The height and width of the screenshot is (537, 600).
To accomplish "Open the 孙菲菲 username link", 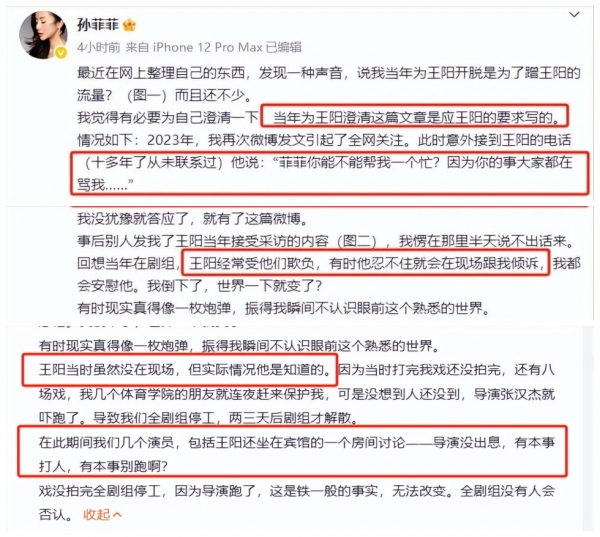I will tap(98, 24).
